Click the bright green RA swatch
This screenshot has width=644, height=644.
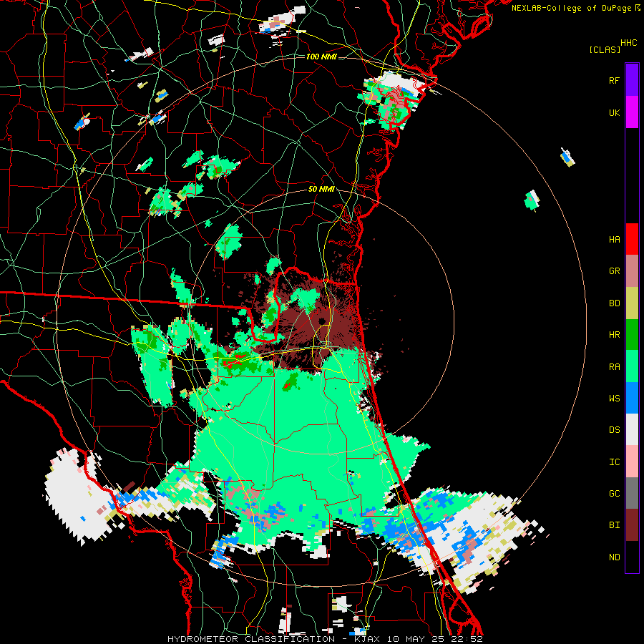[x=632, y=366]
